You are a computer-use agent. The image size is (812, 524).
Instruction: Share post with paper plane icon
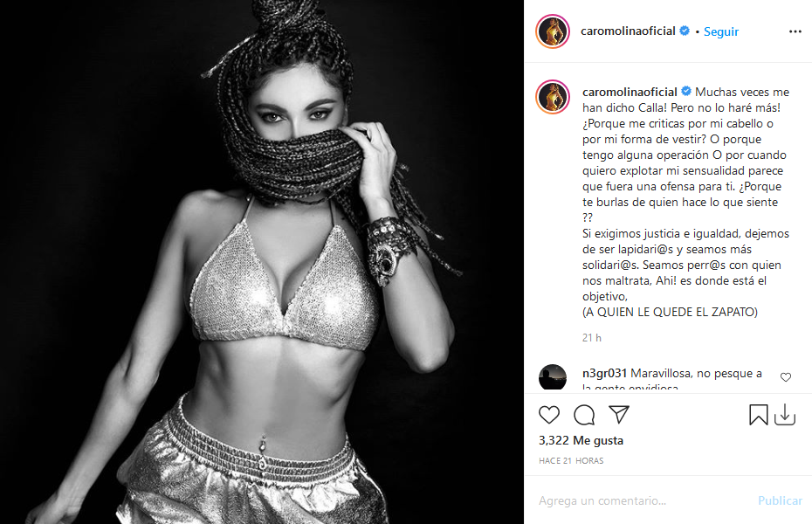[x=619, y=414]
